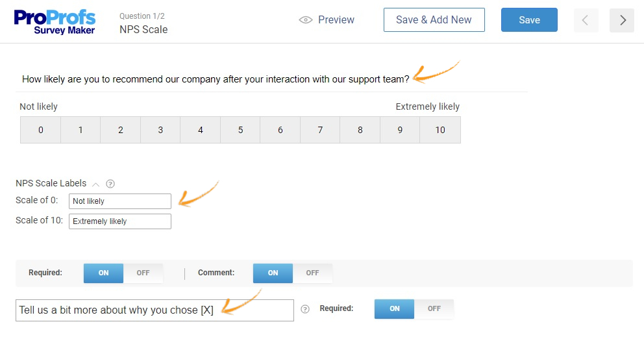Click the Save & Add New button
Image resolution: width=644 pixels, height=337 pixels.
(x=434, y=20)
